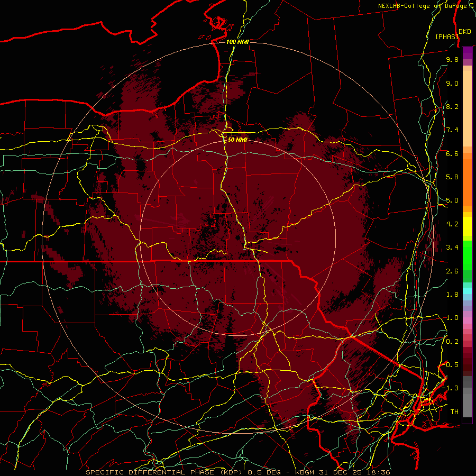Click the cyan band of the color bar
476x476 pixels.
pyautogui.click(x=467, y=291)
